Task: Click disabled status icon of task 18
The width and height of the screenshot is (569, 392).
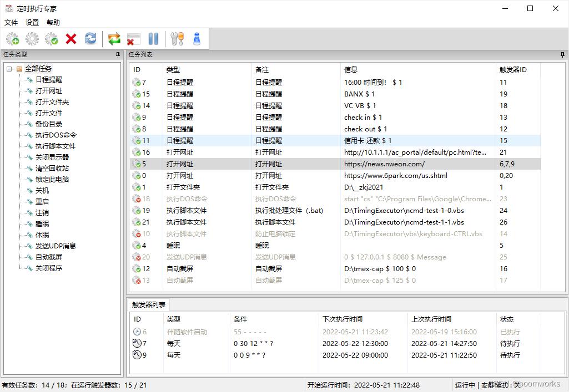Action: click(137, 199)
